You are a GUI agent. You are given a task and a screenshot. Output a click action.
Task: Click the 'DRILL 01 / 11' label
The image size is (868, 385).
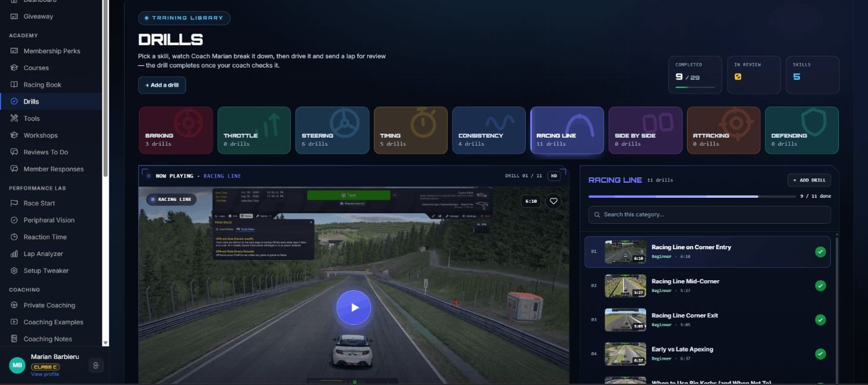point(523,176)
